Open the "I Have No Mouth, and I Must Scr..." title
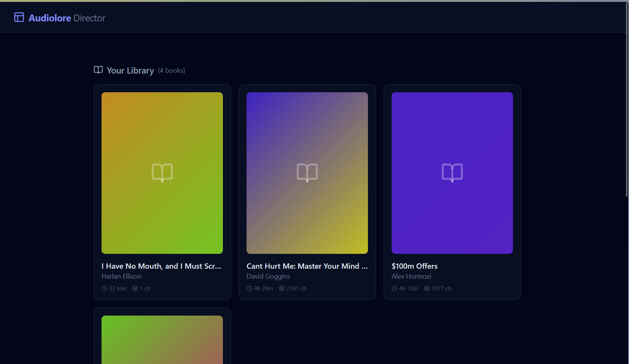This screenshot has width=629, height=364. click(161, 266)
